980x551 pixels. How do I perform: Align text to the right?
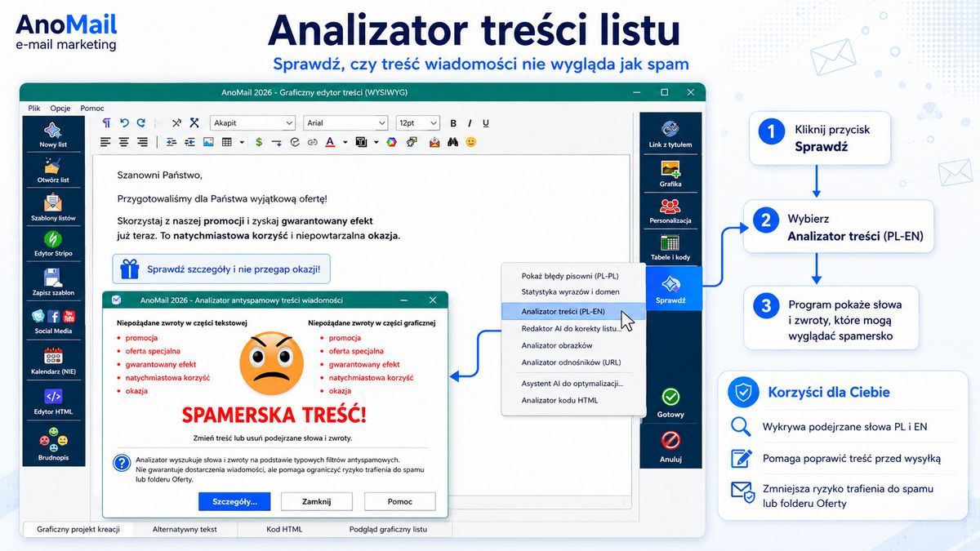(142, 142)
